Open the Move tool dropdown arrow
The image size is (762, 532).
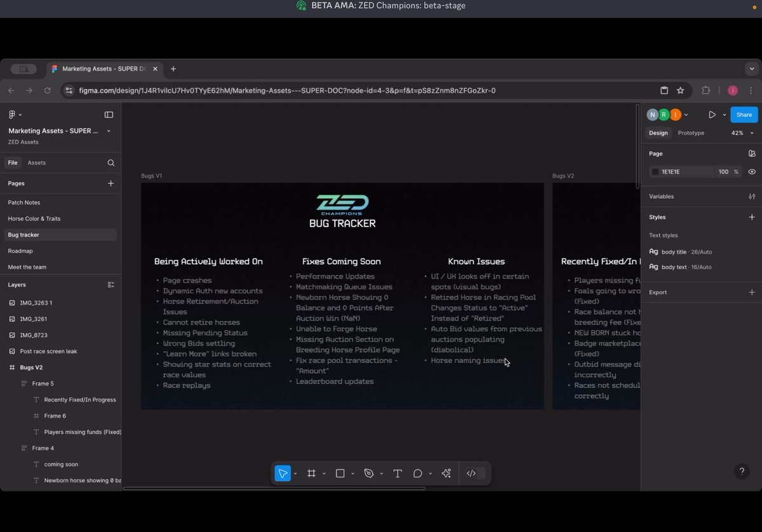tap(294, 473)
